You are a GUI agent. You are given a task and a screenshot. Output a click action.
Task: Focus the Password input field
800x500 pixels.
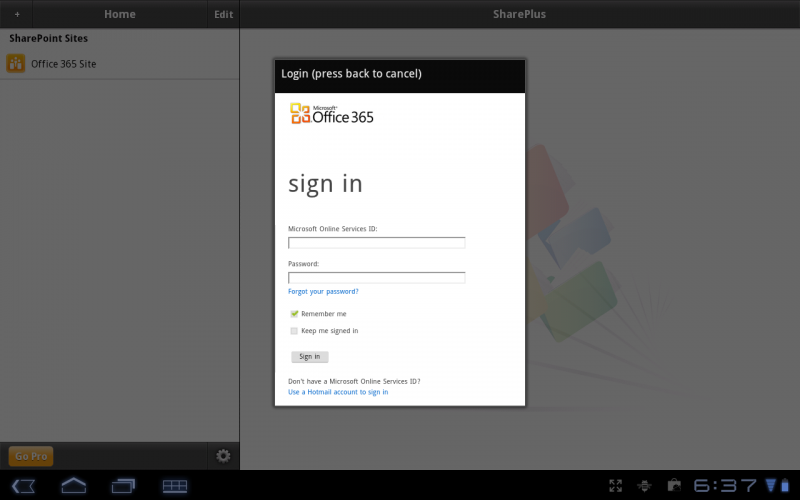[x=377, y=278]
